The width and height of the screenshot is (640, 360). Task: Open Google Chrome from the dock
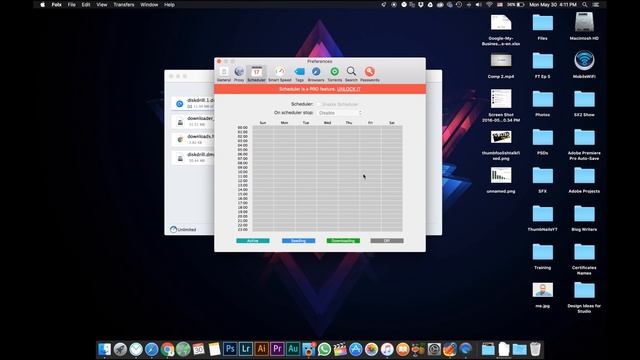coord(167,349)
